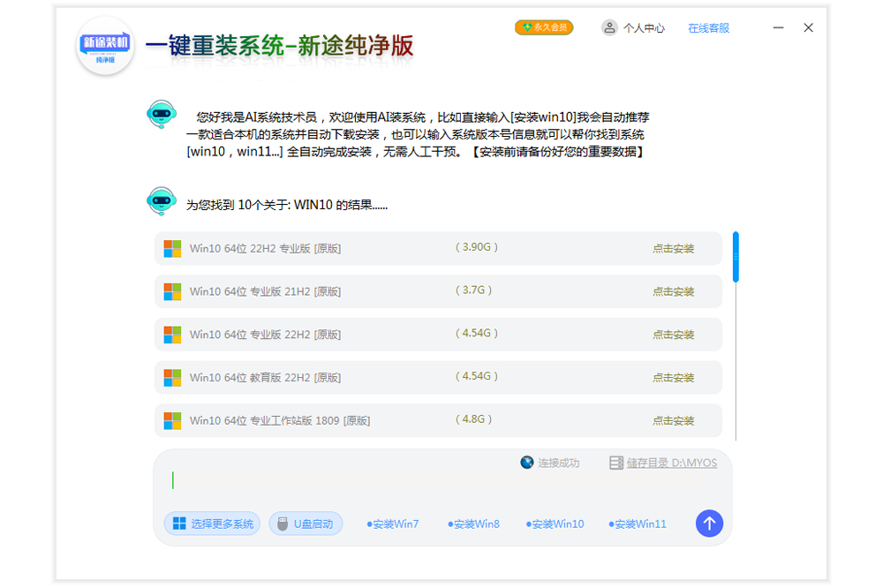The width and height of the screenshot is (883, 588).
Task: Click the 连接成功 globe status icon
Action: [x=527, y=463]
